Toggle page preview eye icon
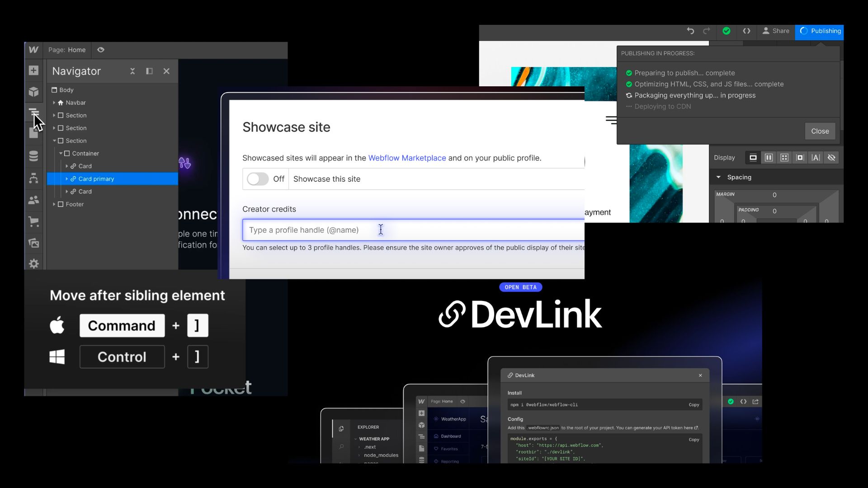The width and height of the screenshot is (868, 488). 101,50
